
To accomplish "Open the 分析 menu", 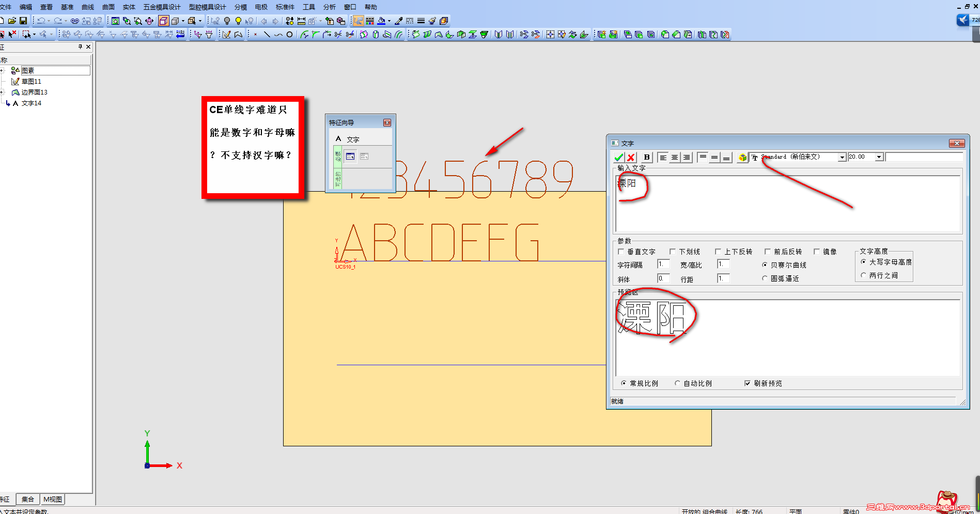I will pos(329,7).
